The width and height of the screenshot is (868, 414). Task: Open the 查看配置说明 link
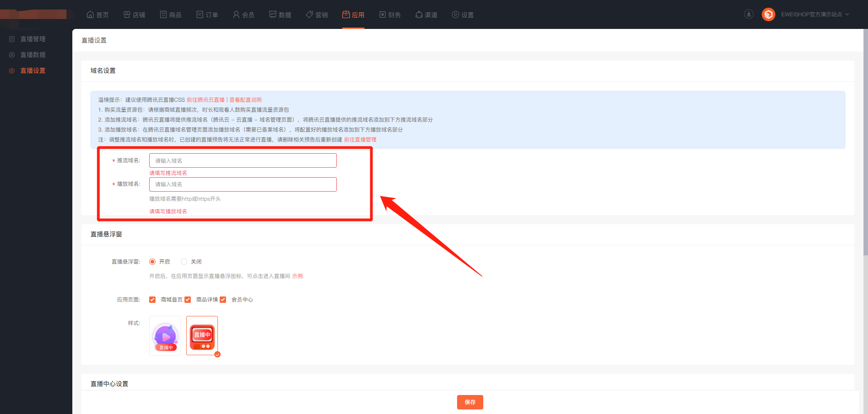245,100
